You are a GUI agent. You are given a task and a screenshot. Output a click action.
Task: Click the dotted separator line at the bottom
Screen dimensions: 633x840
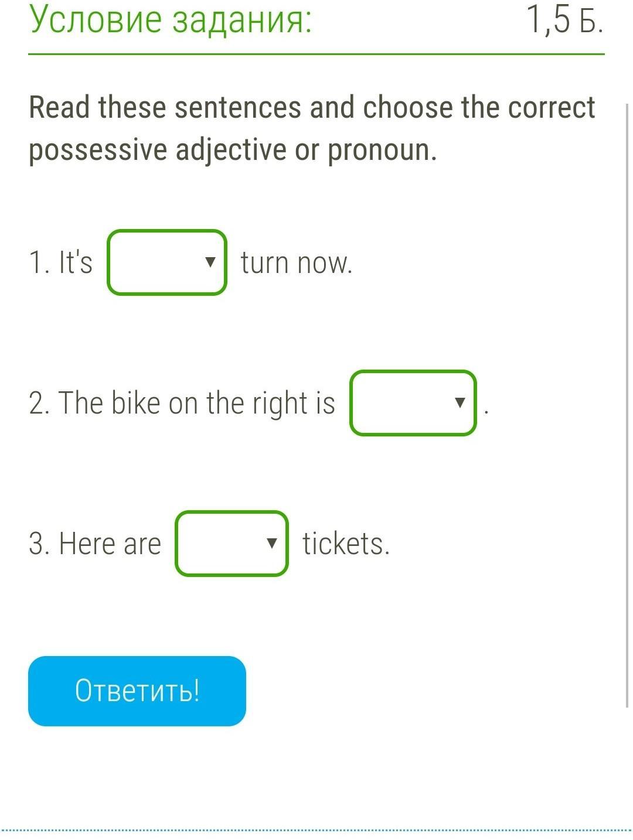point(316,830)
